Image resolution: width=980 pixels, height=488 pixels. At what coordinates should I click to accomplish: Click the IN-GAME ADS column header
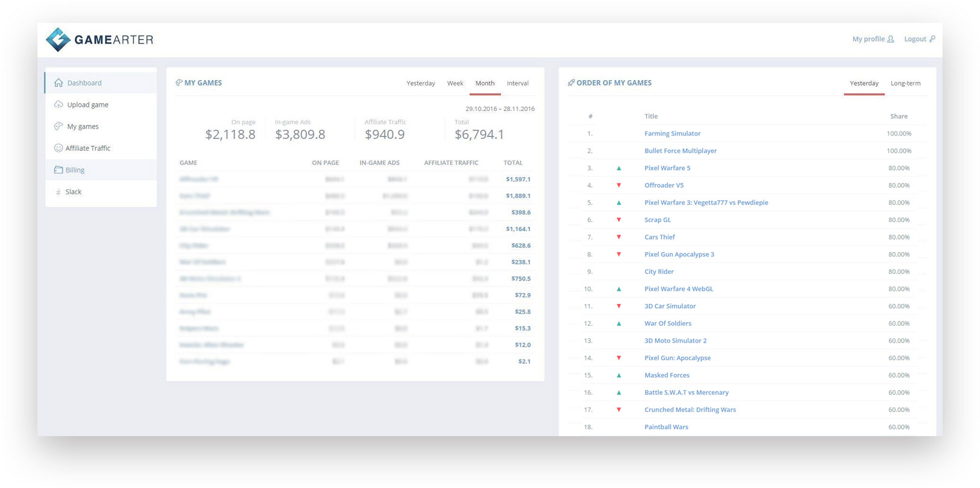pyautogui.click(x=379, y=163)
